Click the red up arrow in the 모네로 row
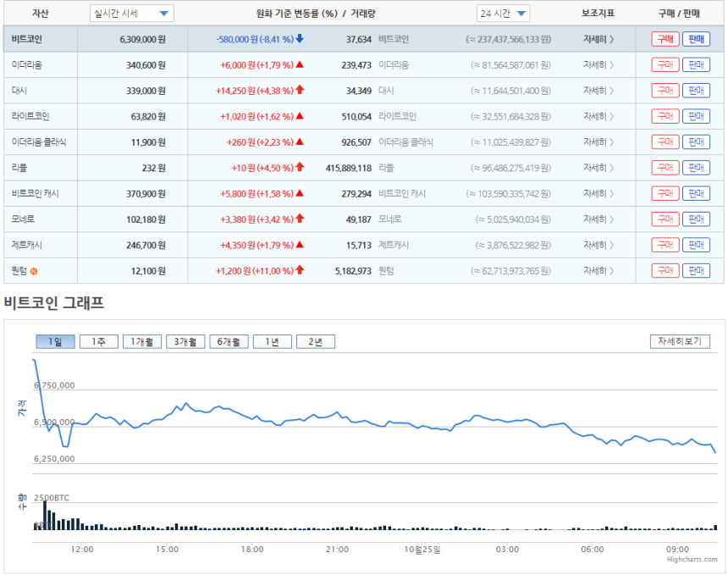The height and width of the screenshot is (575, 728). coord(300,218)
